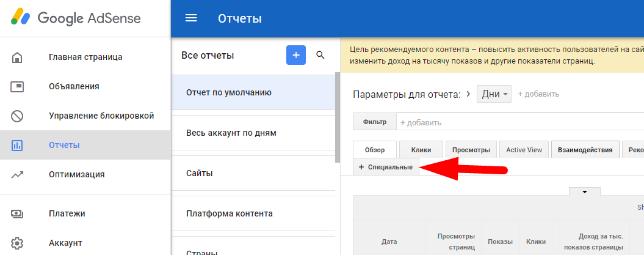The width and height of the screenshot is (644, 255).
Task: Switch to the Обзор tab
Action: pyautogui.click(x=375, y=150)
